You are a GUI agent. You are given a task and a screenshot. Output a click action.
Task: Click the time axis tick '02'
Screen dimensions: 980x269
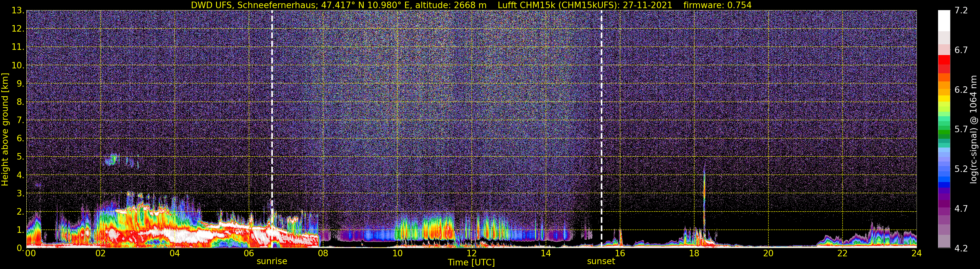[x=101, y=254]
